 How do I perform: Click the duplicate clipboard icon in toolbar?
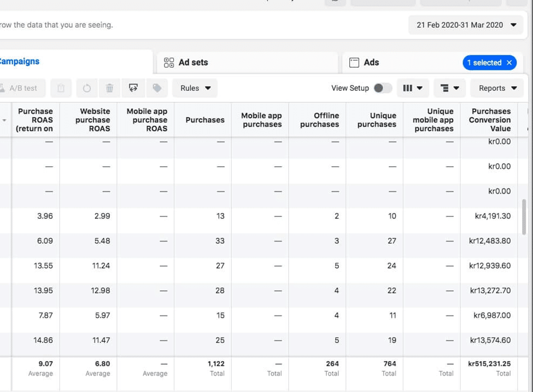click(61, 89)
